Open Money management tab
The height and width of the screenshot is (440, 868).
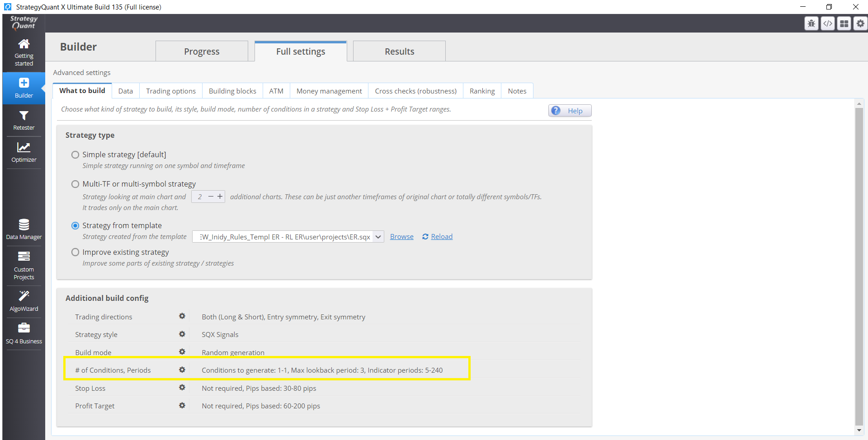pyautogui.click(x=329, y=91)
